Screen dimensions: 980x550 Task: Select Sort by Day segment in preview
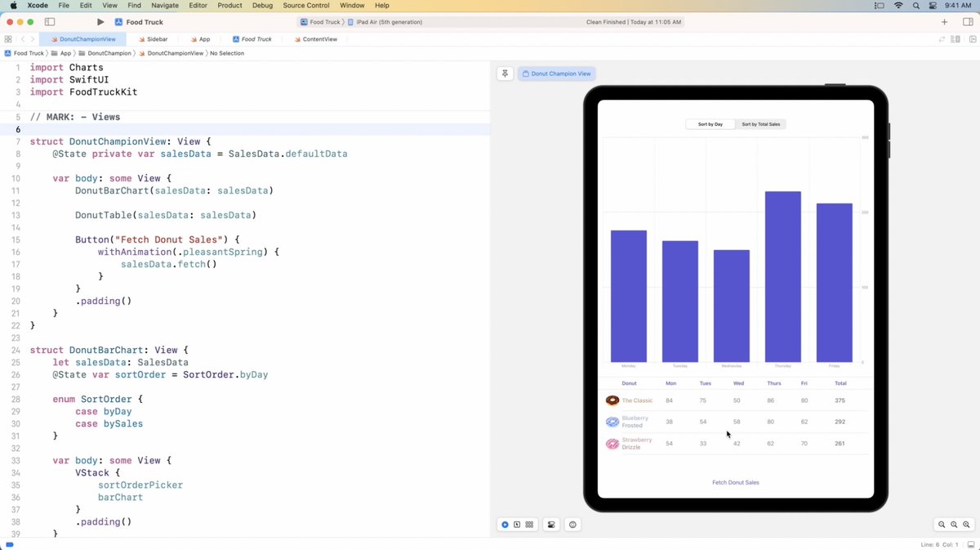(x=710, y=124)
